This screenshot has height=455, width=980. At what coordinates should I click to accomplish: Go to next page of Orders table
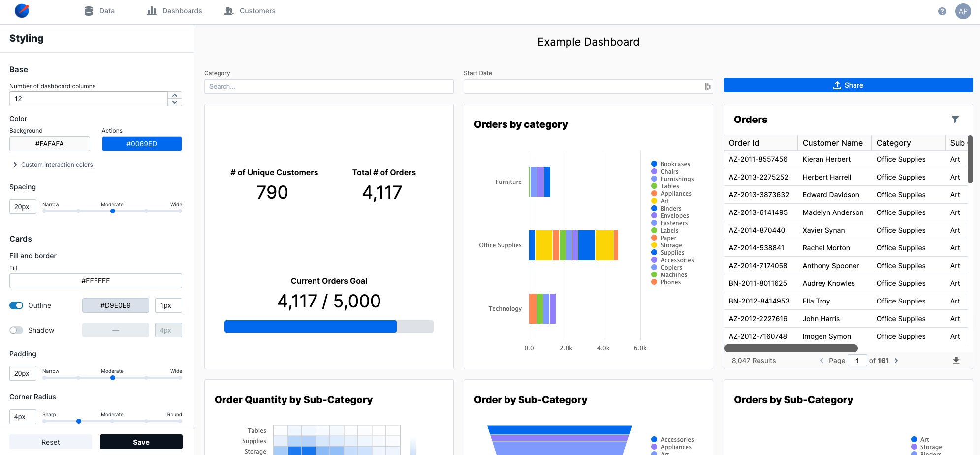pos(896,361)
